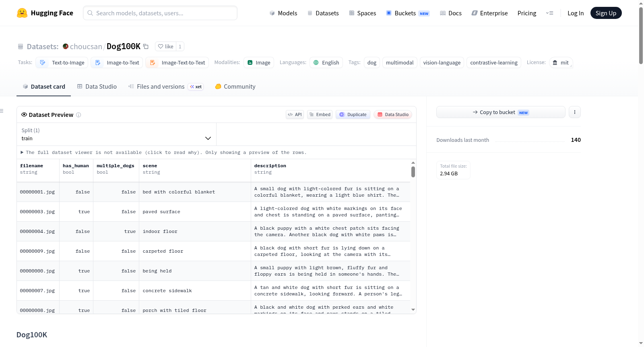Select the 00000004.jpg filename cell
The height and width of the screenshot is (347, 644).
click(38, 231)
